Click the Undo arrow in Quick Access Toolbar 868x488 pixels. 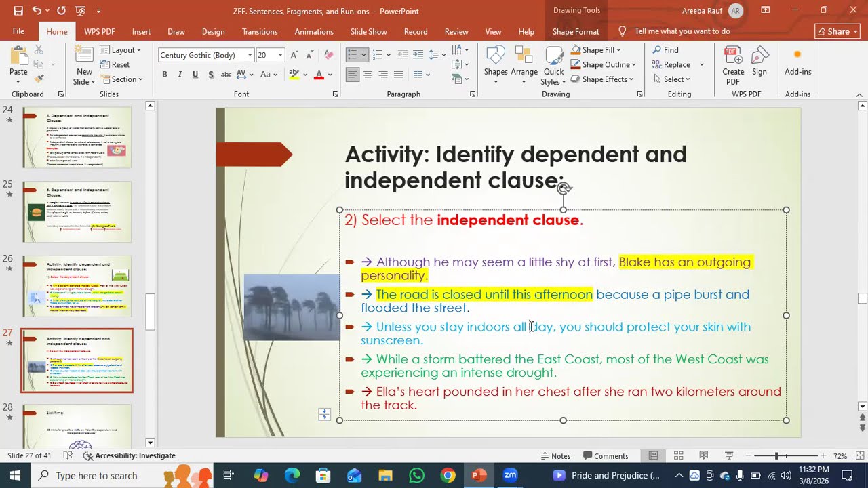[x=36, y=11]
